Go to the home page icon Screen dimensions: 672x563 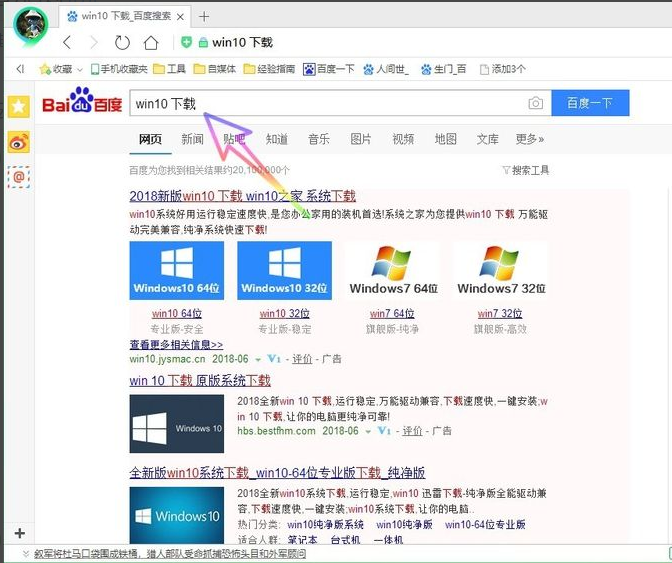tap(151, 42)
